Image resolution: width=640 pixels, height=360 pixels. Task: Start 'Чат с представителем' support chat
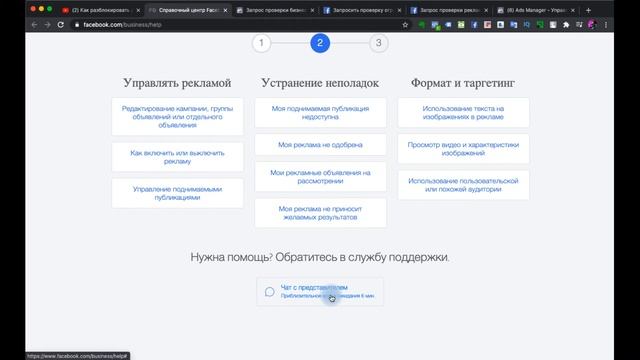pyautogui.click(x=320, y=291)
